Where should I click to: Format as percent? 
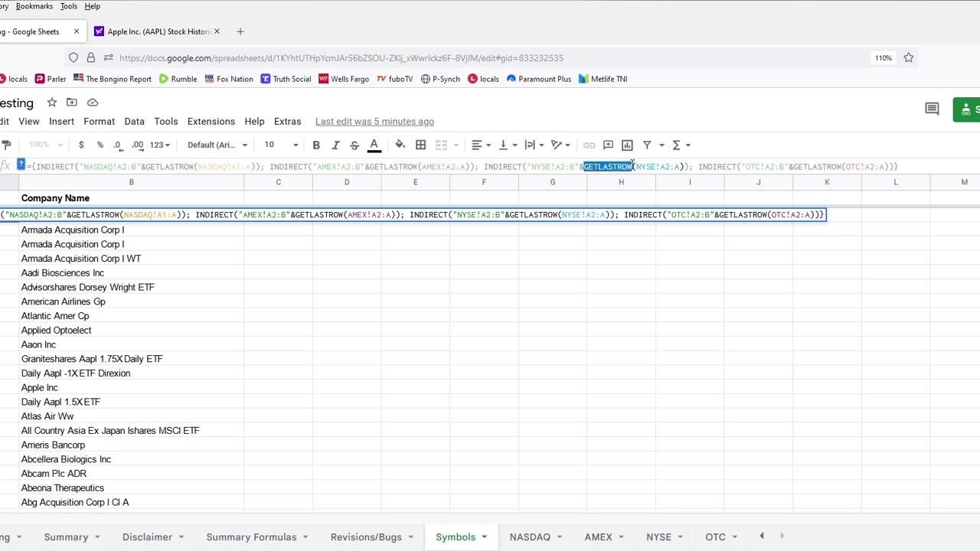[x=100, y=145]
